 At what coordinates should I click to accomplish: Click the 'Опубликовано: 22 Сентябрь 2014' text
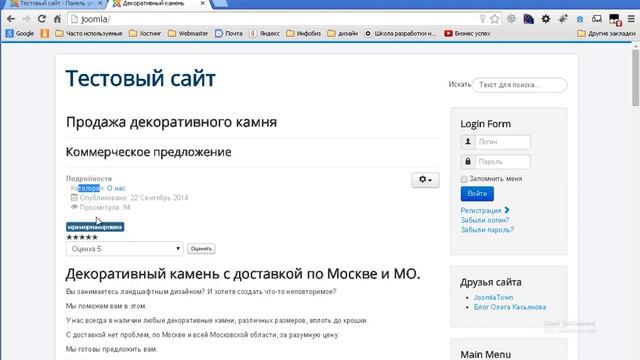tap(134, 198)
